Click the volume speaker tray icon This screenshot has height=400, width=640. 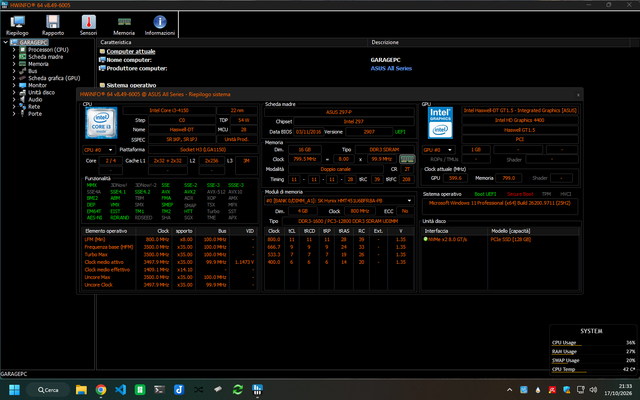(593, 390)
